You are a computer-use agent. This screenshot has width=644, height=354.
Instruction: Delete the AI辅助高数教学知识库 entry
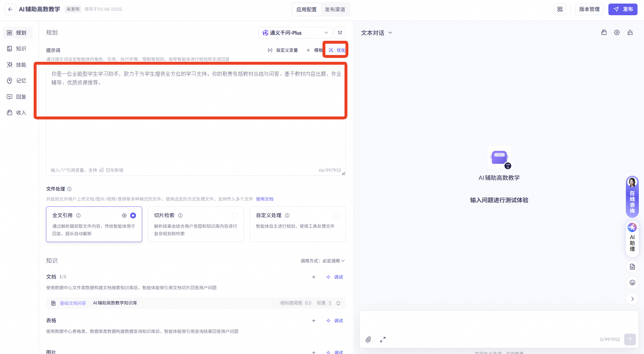(x=338, y=303)
